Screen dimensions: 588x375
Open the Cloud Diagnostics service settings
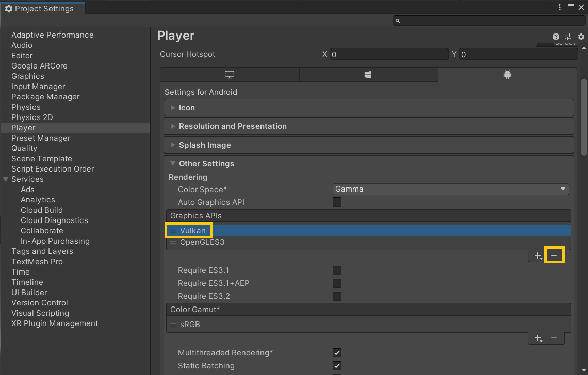click(x=54, y=220)
